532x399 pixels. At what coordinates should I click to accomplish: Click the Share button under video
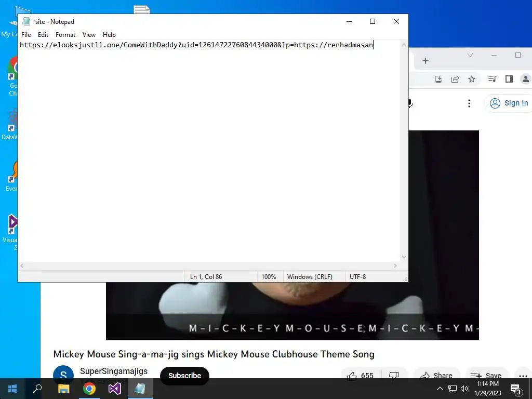436,375
